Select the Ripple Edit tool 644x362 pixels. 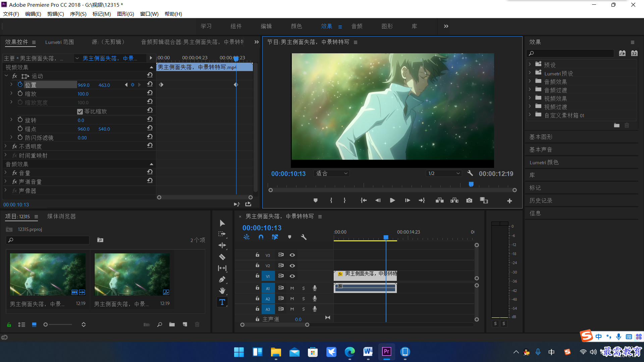coord(222,245)
